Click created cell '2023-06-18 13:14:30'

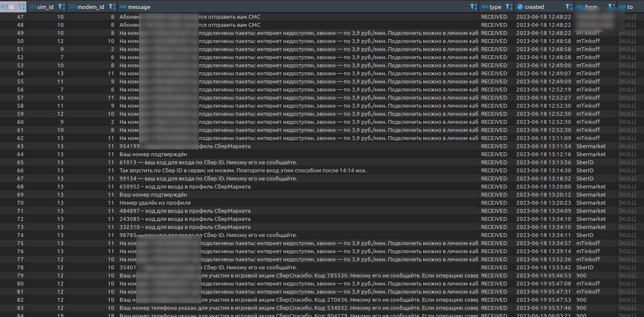click(x=543, y=171)
